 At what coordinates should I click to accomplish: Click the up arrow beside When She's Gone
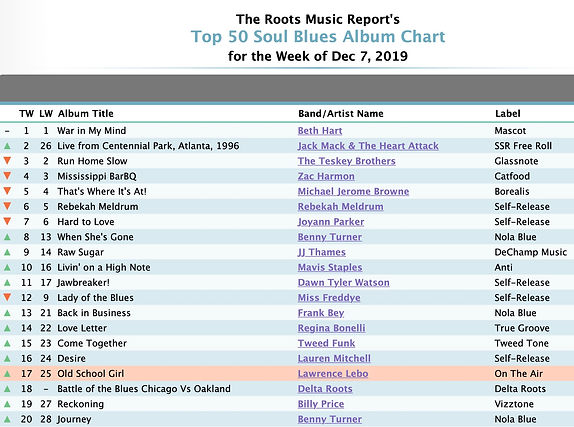(7, 237)
